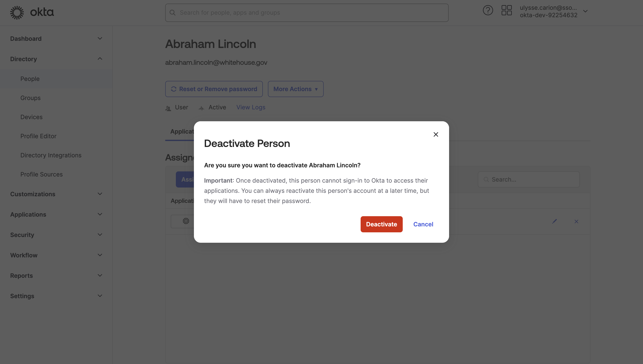Viewport: 643px width, 364px height.
Task: Open the More Actions dropdown
Action: [x=296, y=89]
